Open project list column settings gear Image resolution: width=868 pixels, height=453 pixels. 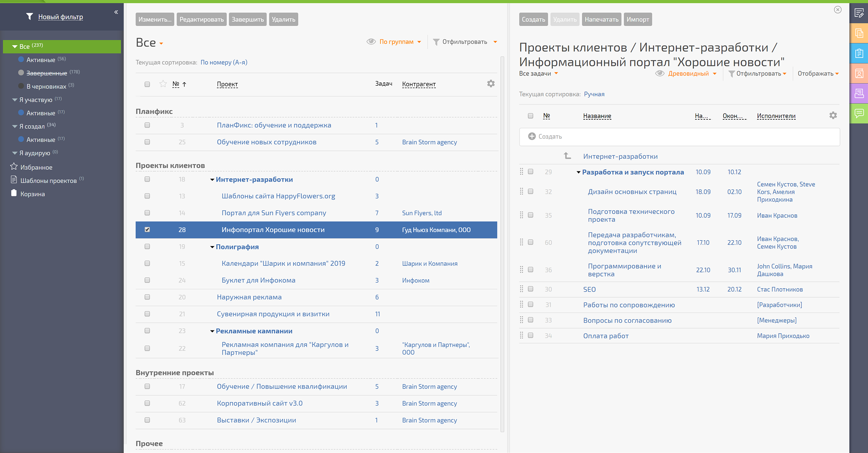[x=491, y=84]
